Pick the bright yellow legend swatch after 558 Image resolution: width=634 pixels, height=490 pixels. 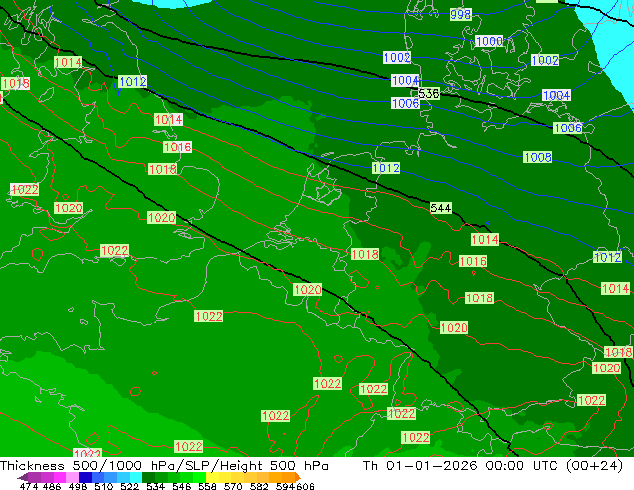[x=212, y=477]
